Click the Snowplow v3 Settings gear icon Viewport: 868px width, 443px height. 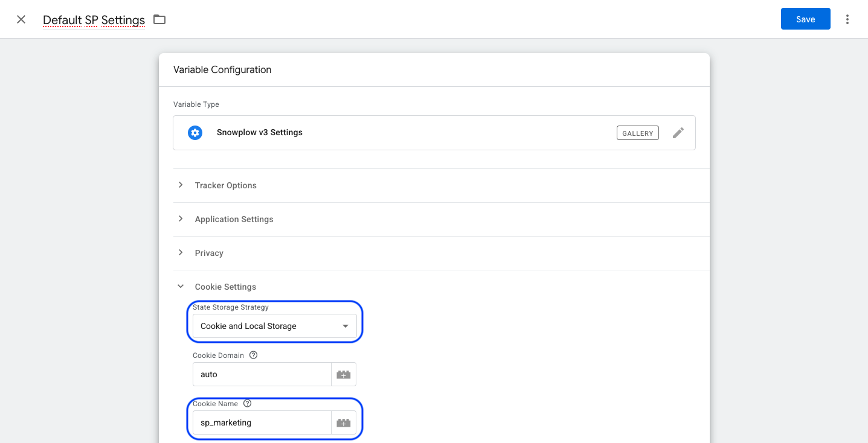point(195,133)
